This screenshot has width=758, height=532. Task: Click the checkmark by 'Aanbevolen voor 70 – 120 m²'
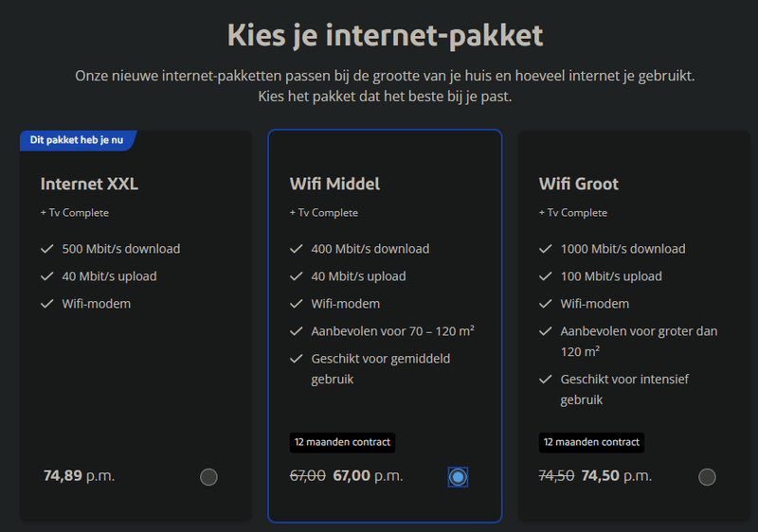coord(296,331)
